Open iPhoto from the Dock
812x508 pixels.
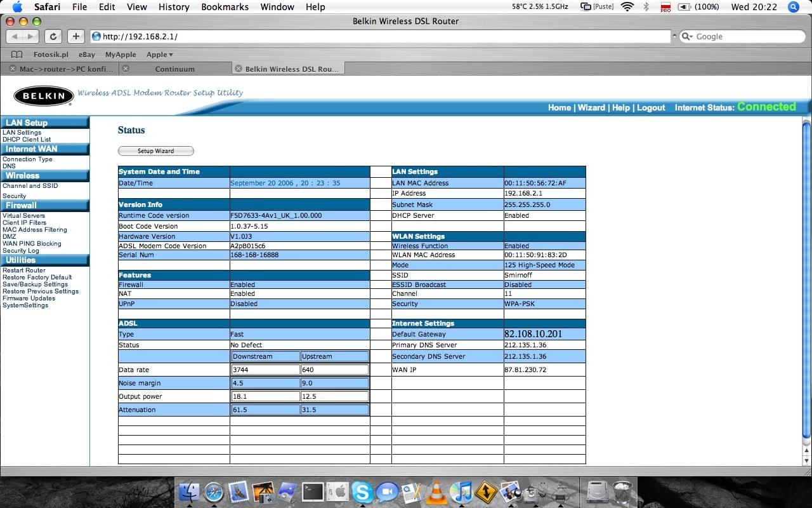pos(263,491)
